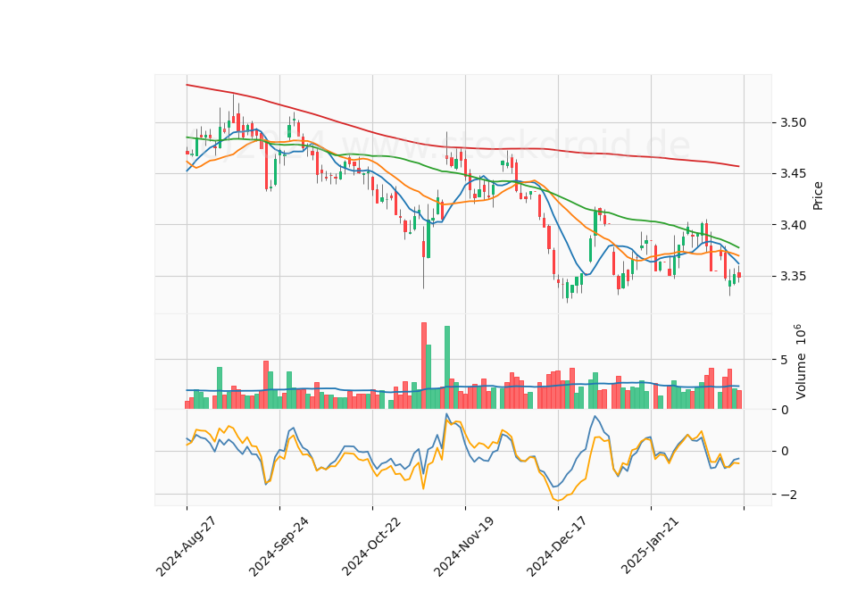Click the 2024-Dec-17 date label
This screenshot has width=857, height=616.
point(557,546)
